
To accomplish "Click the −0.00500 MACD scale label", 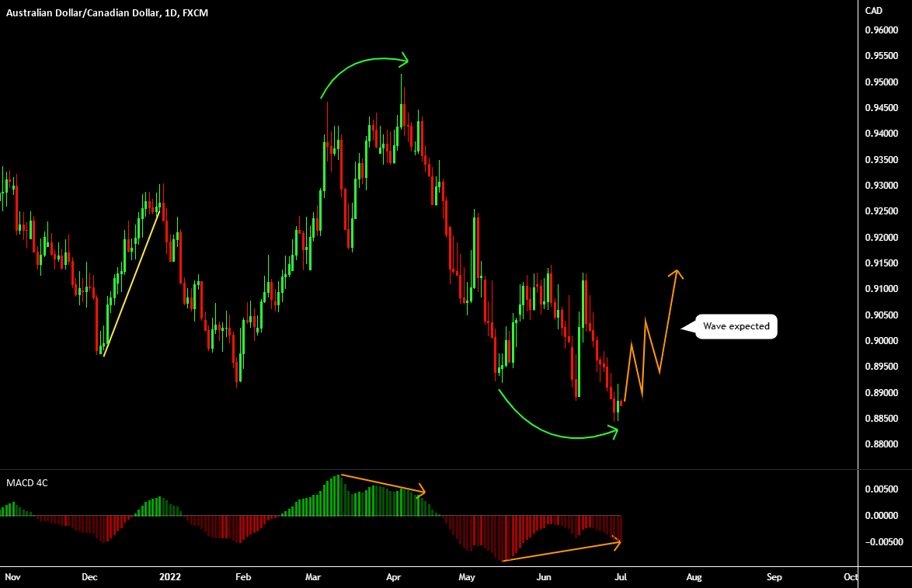I will (x=883, y=542).
